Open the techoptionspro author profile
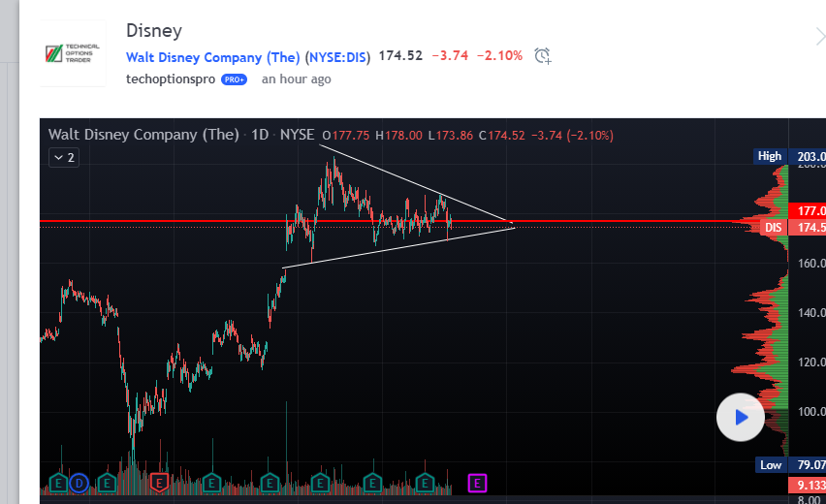This screenshot has height=504, width=826. [171, 79]
